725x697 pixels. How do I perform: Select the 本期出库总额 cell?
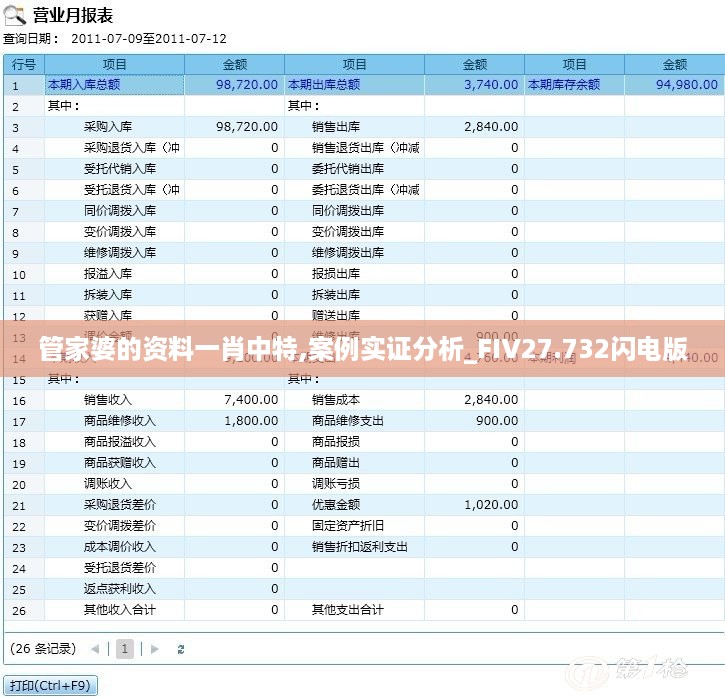[324, 85]
